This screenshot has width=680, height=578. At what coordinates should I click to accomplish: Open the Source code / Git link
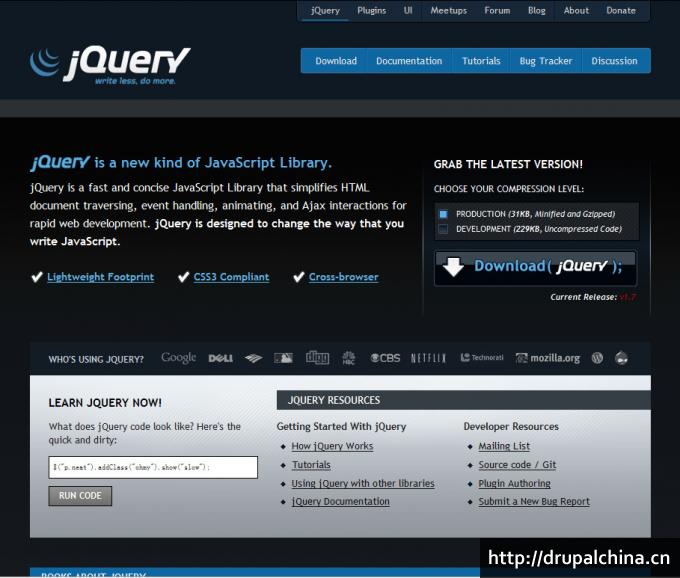[x=517, y=465]
